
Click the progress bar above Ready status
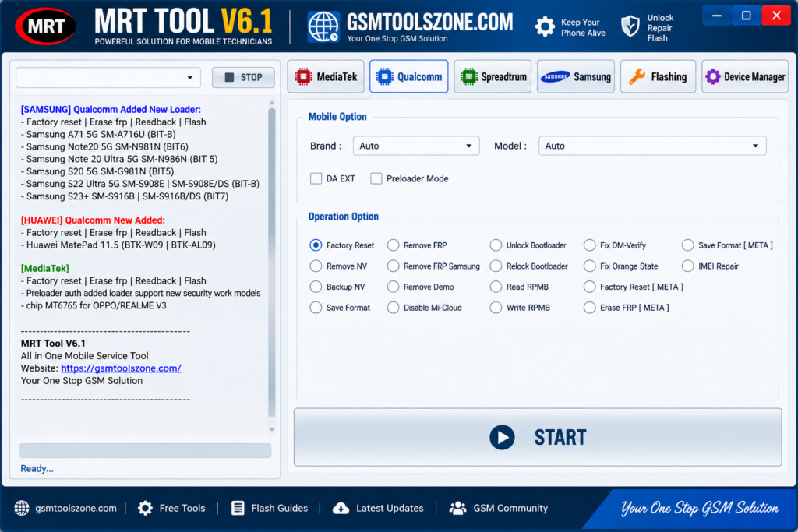pos(146,451)
